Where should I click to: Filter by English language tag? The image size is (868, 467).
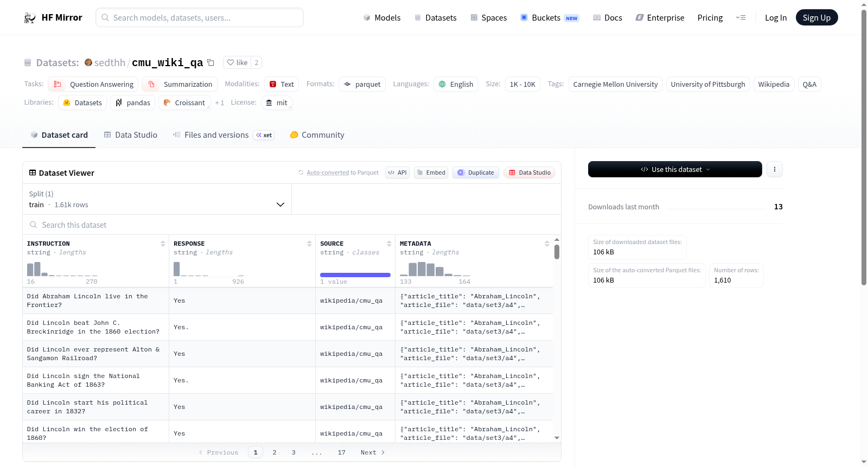point(456,84)
